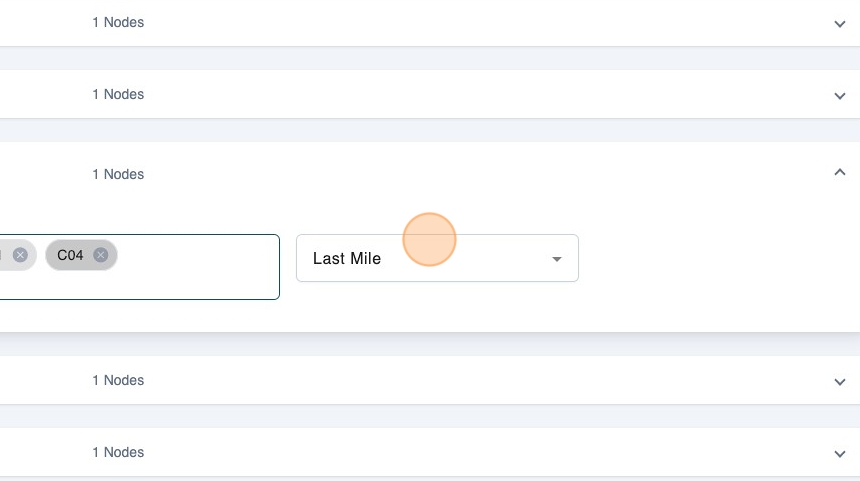Expand the second 1 Nodes row from top
Viewport: 860px width, 481px height.
point(840,95)
